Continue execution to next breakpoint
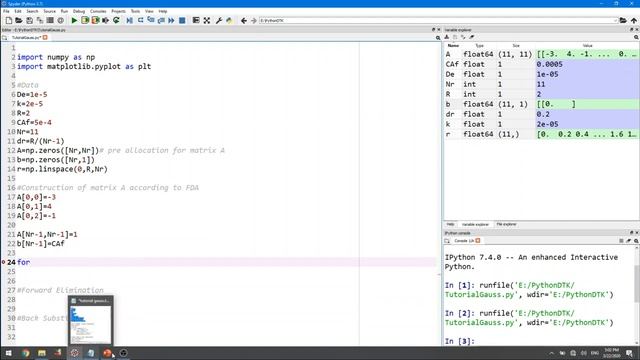 click(171, 20)
